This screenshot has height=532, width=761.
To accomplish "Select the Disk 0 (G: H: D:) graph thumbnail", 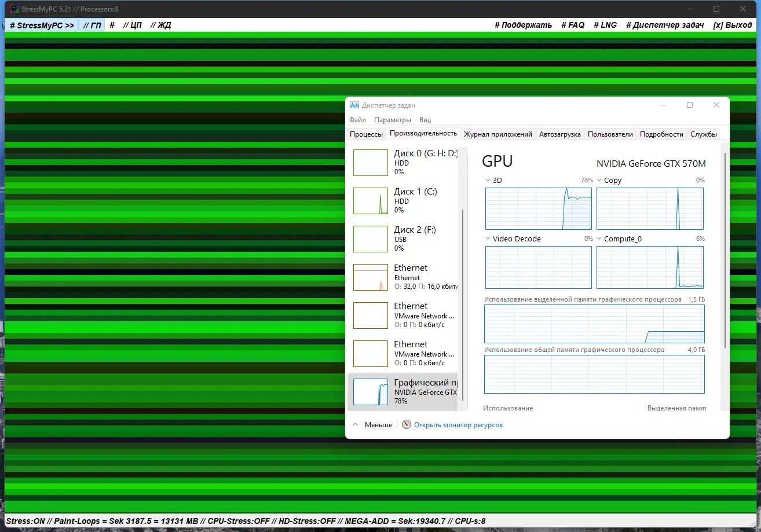I will tap(370, 163).
